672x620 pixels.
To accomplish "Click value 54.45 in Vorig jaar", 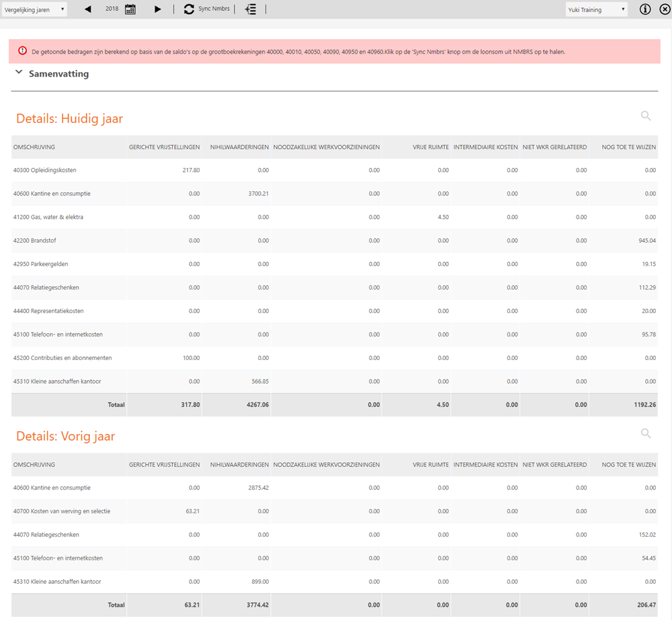I will pos(649,558).
